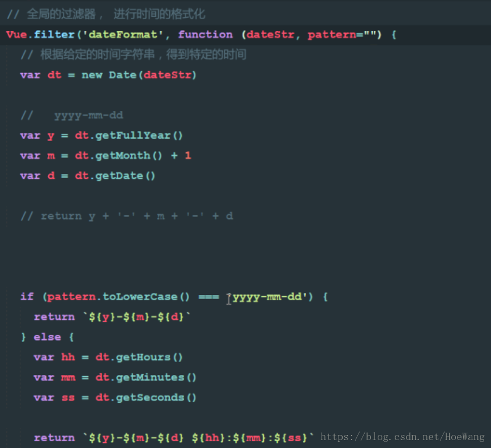Click the 'dateFormat' string in Vue.filter line

tap(123, 35)
